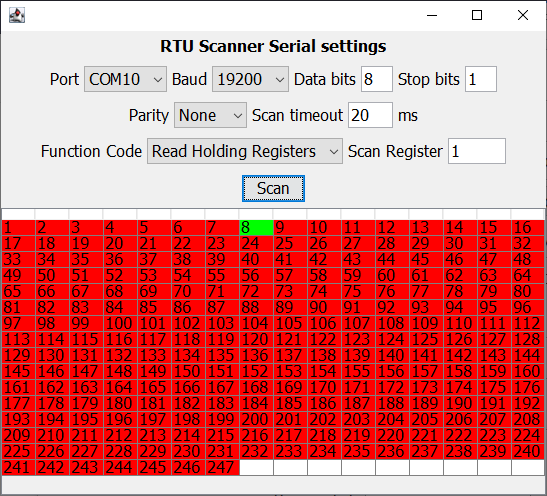Screen dimensions: 547x496
Task: Expand the Baud rate 19200 dropdown
Action: click(250, 79)
